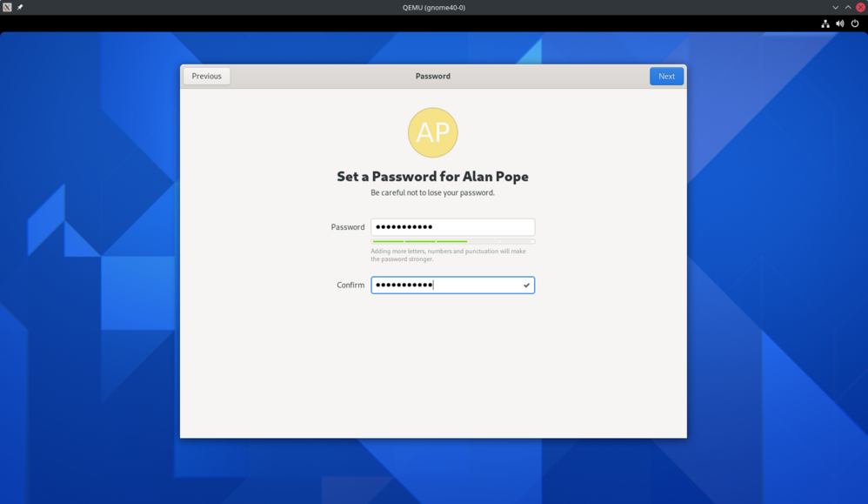
Task: Minimize QEMU window with down chevron
Action: tap(836, 7)
